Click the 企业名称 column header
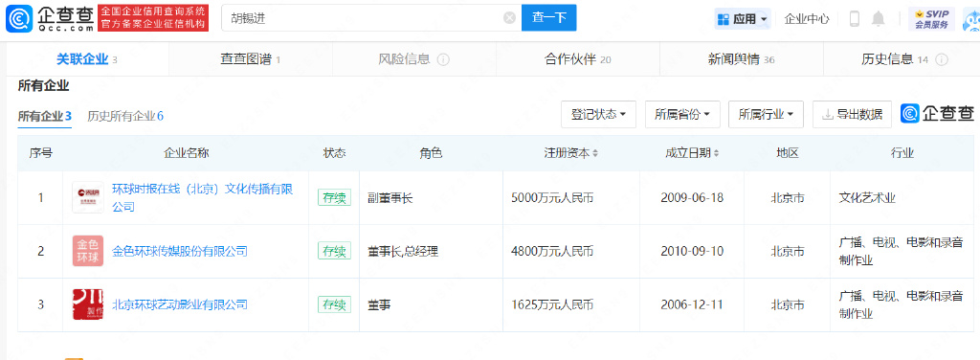980x360 pixels. tap(186, 153)
